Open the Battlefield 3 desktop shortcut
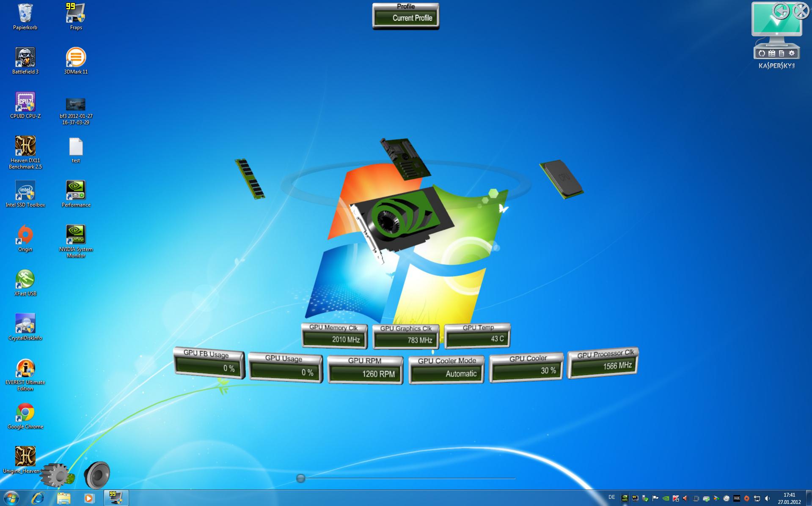This screenshot has height=506, width=812. point(25,61)
